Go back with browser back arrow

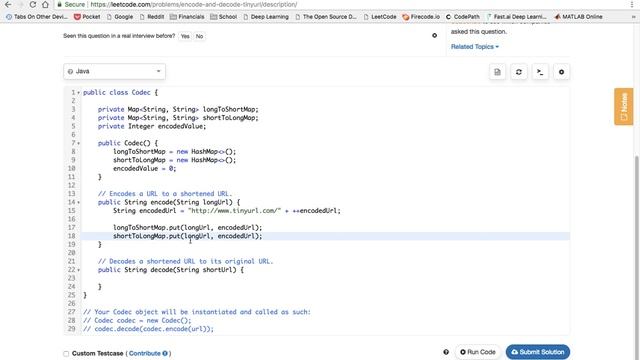coord(8,4)
